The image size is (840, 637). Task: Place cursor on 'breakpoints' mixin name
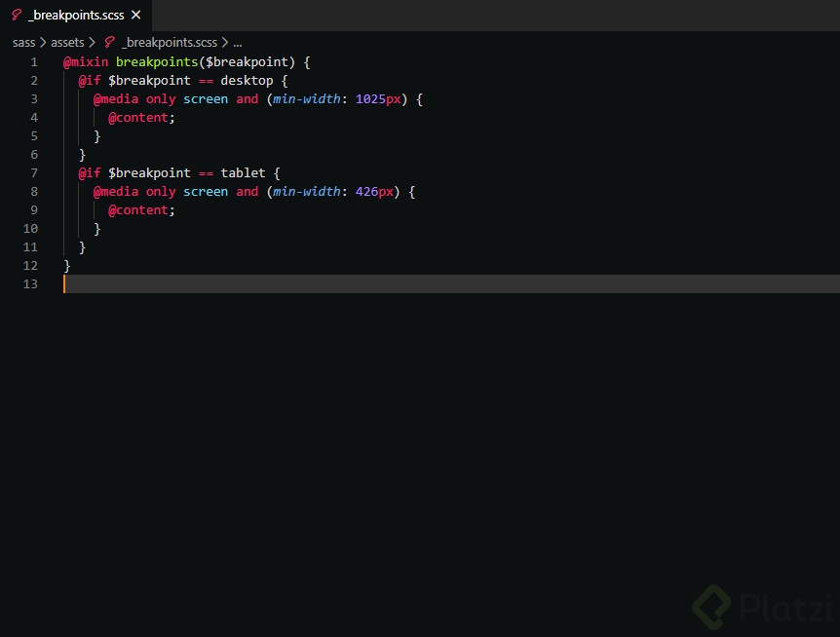(x=157, y=62)
